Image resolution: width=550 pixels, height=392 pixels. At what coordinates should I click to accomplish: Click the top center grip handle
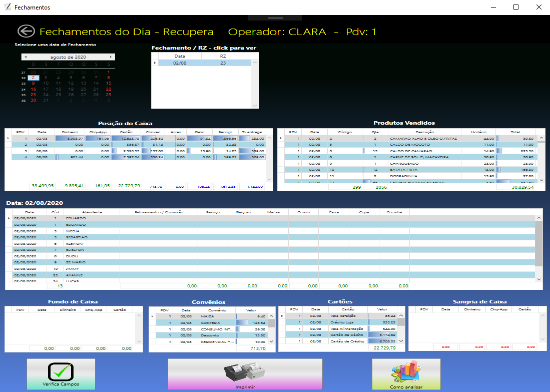275,18
